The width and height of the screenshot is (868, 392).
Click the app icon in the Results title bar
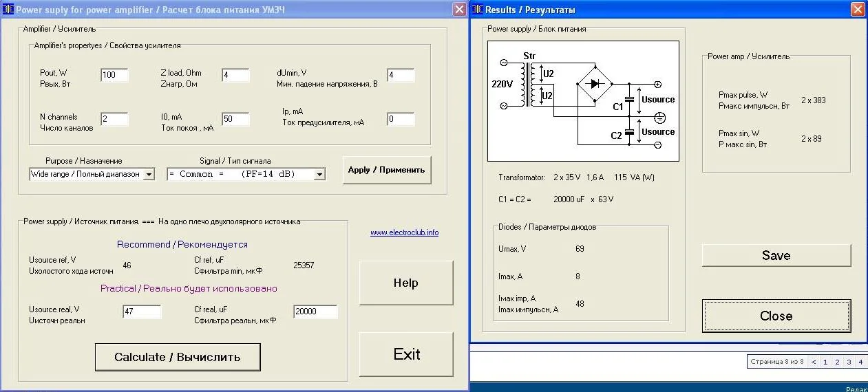(478, 10)
